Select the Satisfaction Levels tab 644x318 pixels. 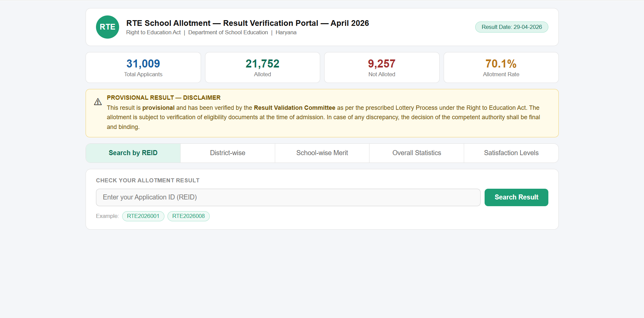coord(511,153)
